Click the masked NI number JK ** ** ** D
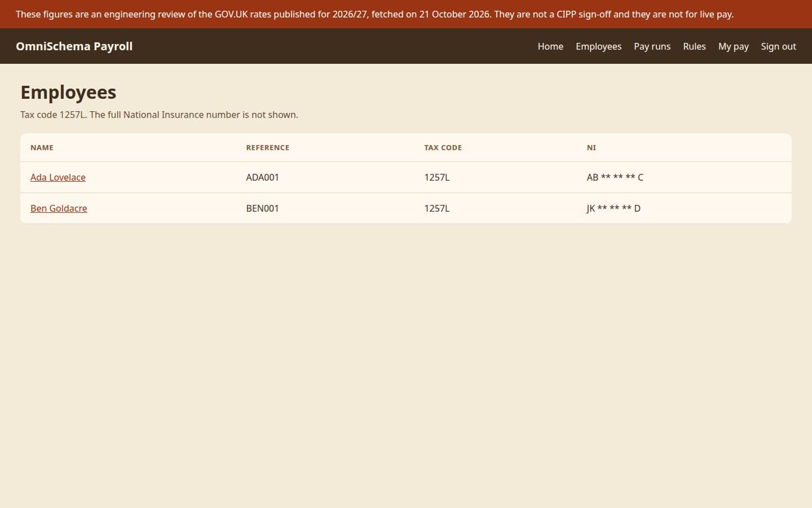 coord(614,208)
